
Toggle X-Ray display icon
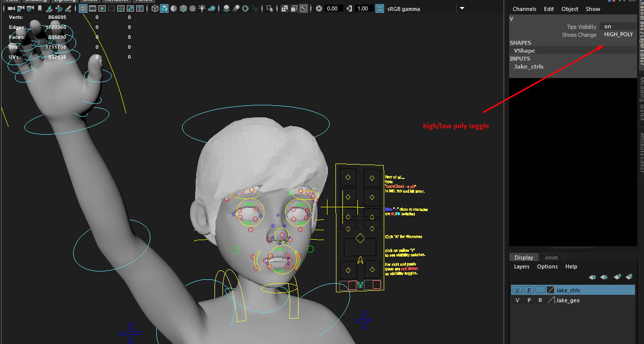pos(284,8)
